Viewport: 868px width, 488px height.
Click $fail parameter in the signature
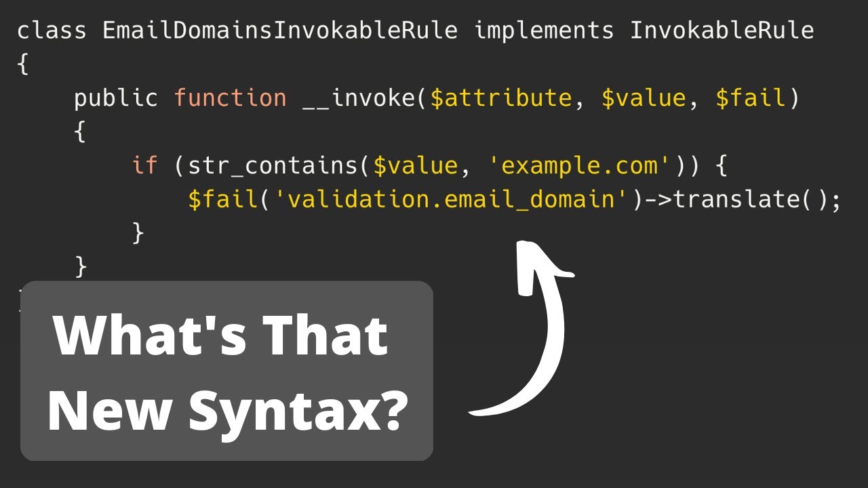click(751, 99)
